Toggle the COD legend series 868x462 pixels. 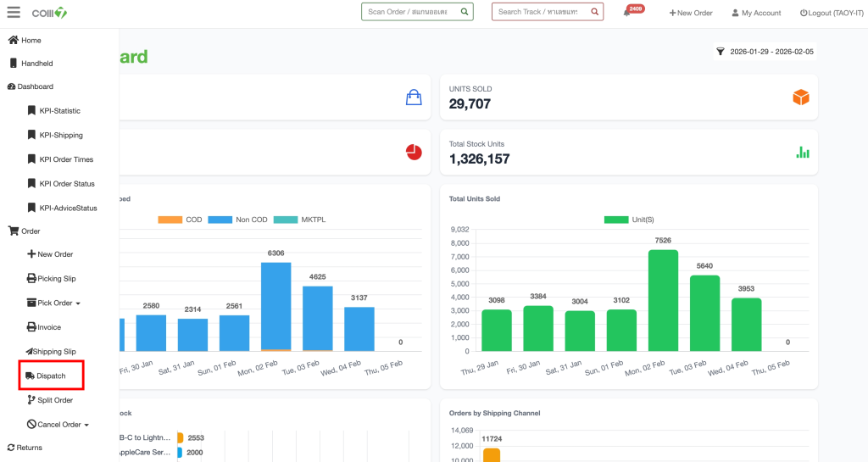(x=181, y=220)
